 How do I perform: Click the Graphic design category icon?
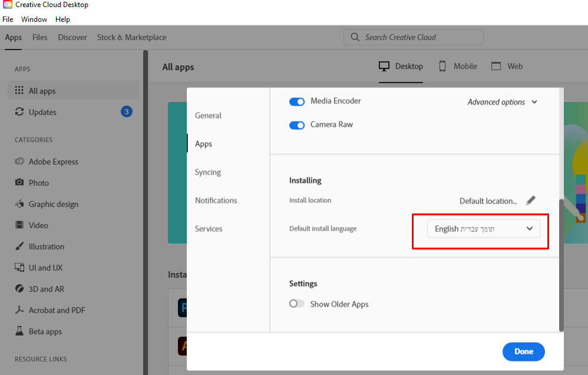(19, 204)
